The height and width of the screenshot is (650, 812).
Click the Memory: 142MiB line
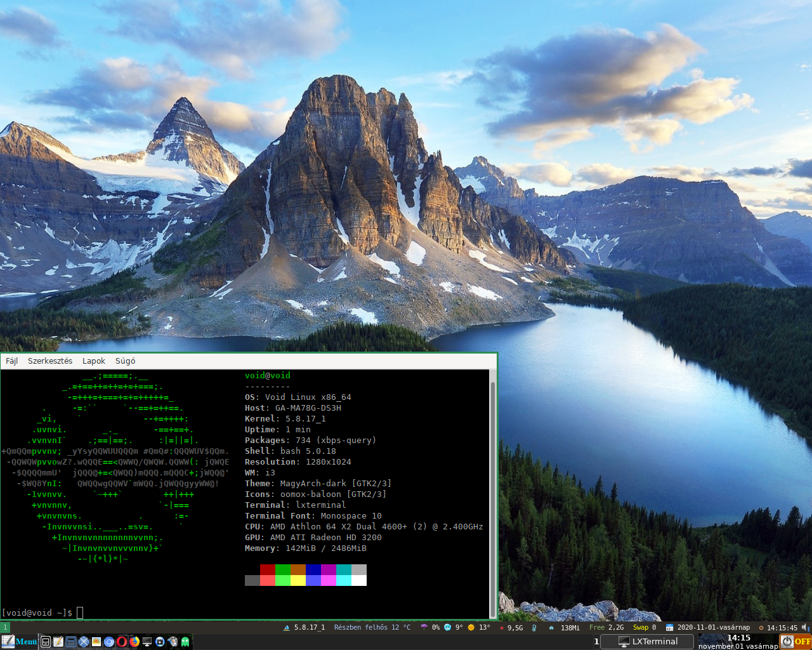point(306,548)
